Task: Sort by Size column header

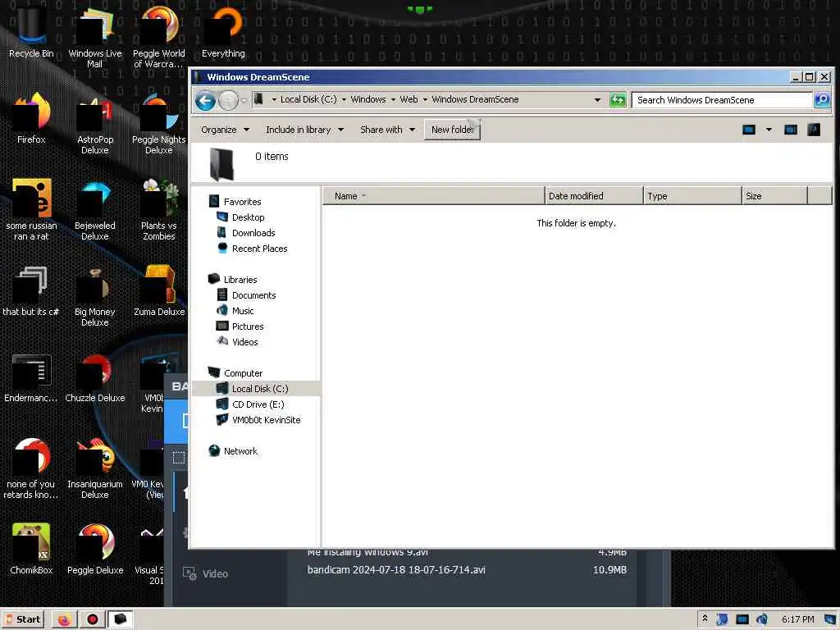Action: click(x=774, y=196)
